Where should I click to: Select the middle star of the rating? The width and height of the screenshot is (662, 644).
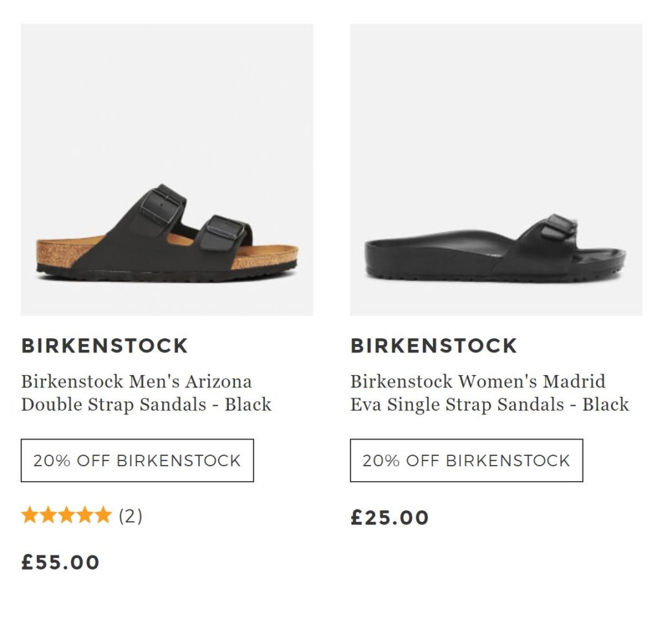click(66, 515)
